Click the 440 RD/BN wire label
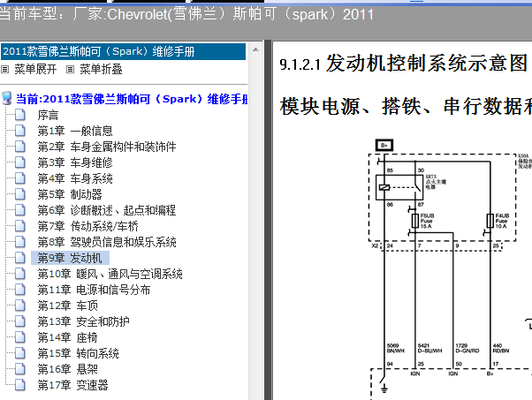This screenshot has width=532, height=400. [x=501, y=348]
